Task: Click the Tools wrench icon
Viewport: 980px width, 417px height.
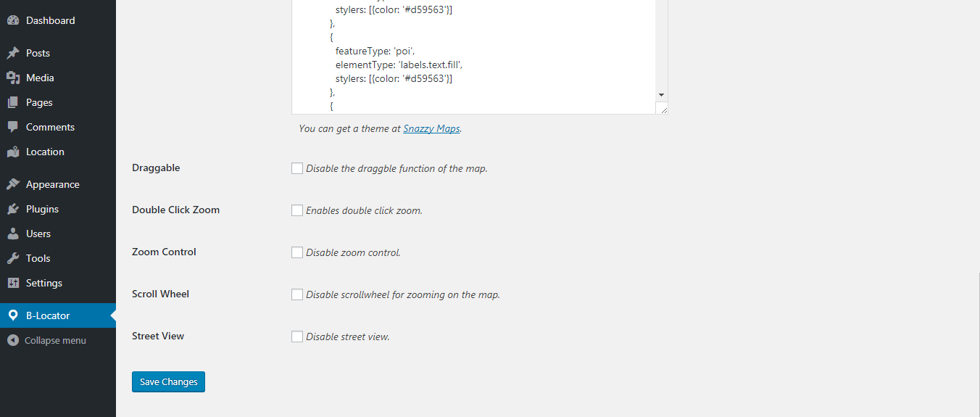Action: (13, 258)
